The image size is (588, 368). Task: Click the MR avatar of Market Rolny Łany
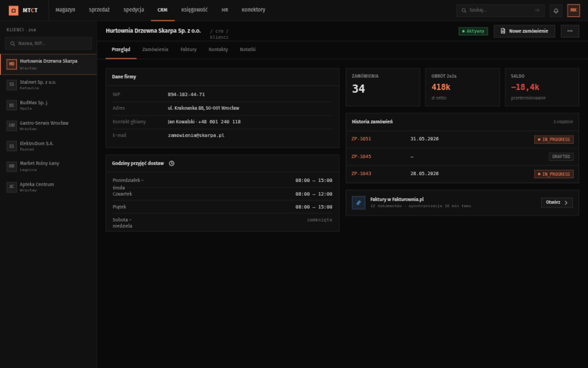coord(12,166)
